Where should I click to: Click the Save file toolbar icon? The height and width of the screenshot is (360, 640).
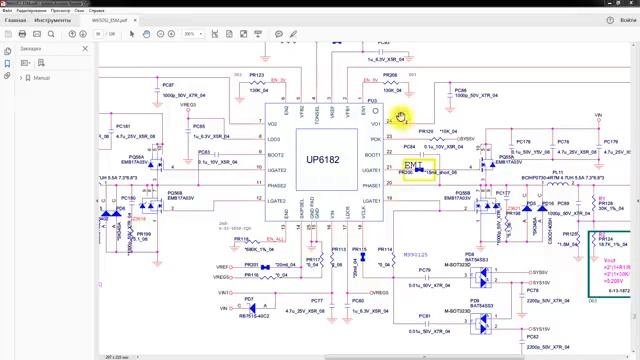tap(8, 34)
